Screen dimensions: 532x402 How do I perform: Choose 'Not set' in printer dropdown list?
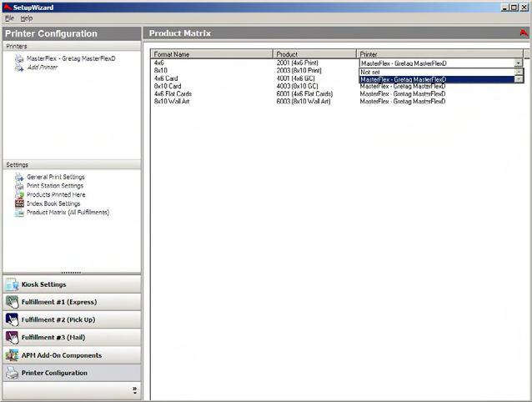click(x=437, y=72)
